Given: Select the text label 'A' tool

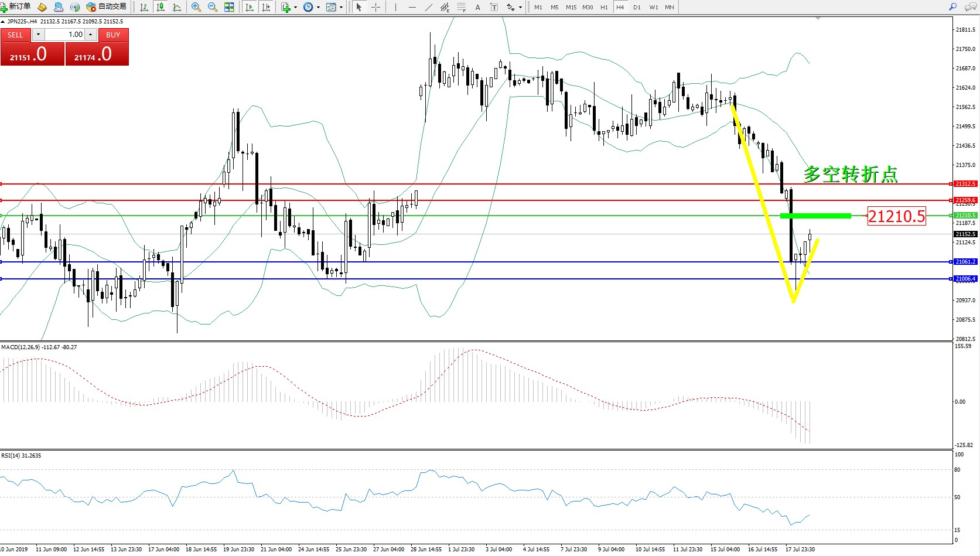Looking at the screenshot, I should 477,7.
